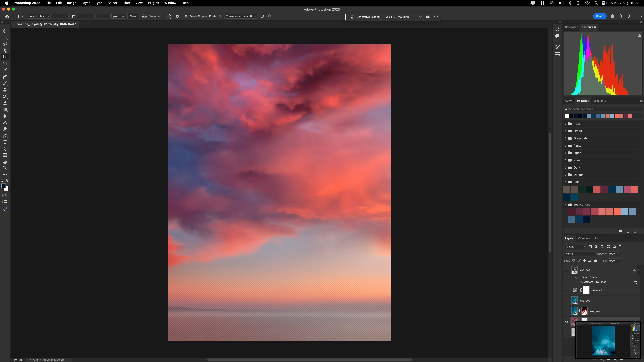Image resolution: width=644 pixels, height=362 pixels.
Task: Hide the Camera Raw Filter smart filter
Action: (581, 282)
